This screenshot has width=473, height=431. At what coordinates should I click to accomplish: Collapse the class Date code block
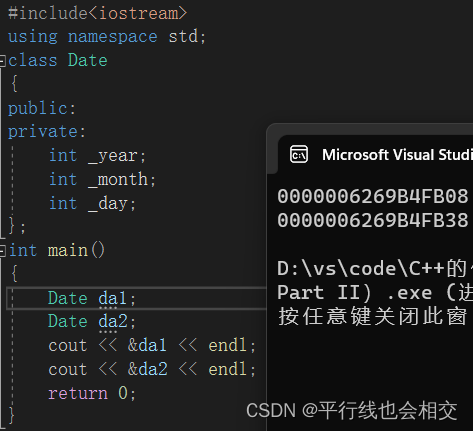pos(2,61)
